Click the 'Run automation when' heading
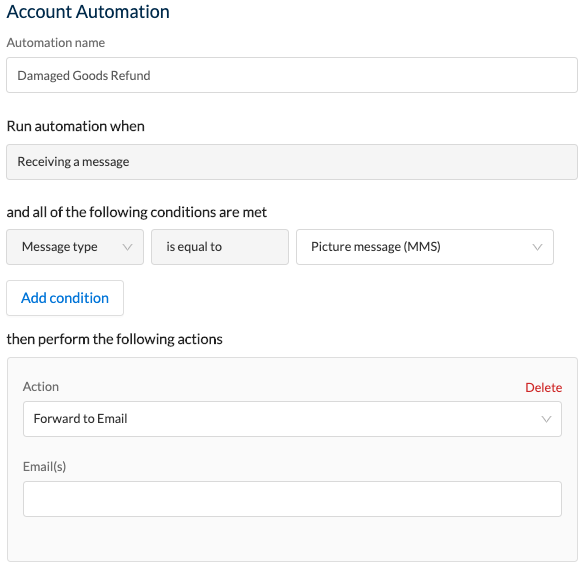The height and width of the screenshot is (568, 585). pyautogui.click(x=76, y=126)
